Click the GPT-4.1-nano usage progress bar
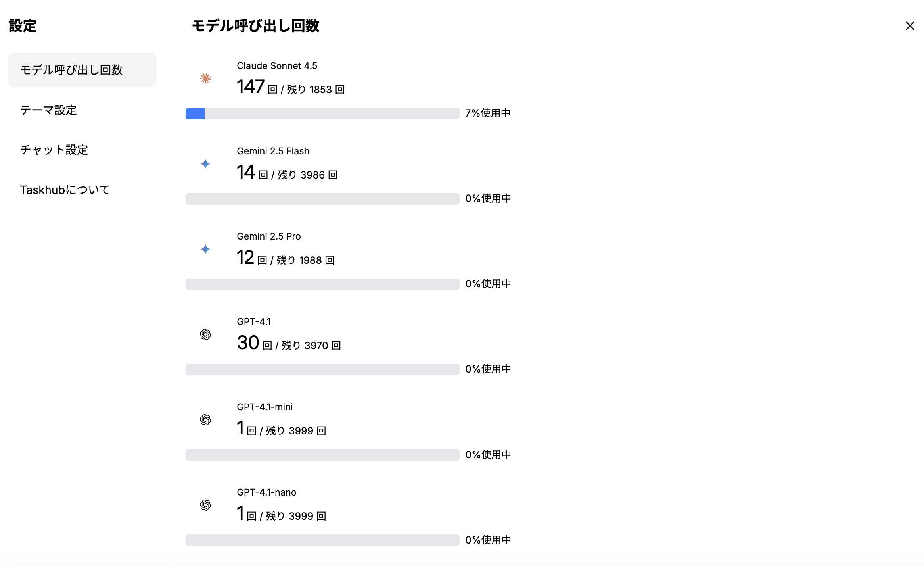Image resolution: width=924 pixels, height=565 pixels. pyautogui.click(x=322, y=540)
